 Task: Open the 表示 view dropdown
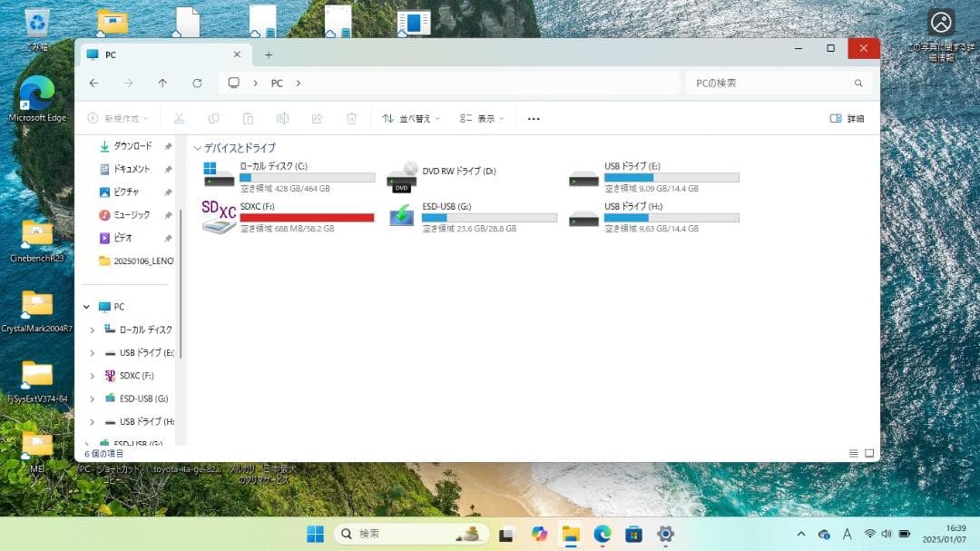pyautogui.click(x=482, y=118)
